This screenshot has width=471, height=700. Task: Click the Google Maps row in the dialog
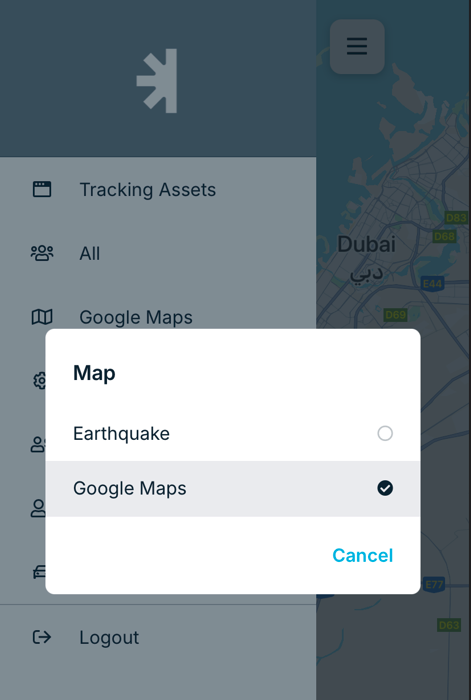tap(233, 488)
